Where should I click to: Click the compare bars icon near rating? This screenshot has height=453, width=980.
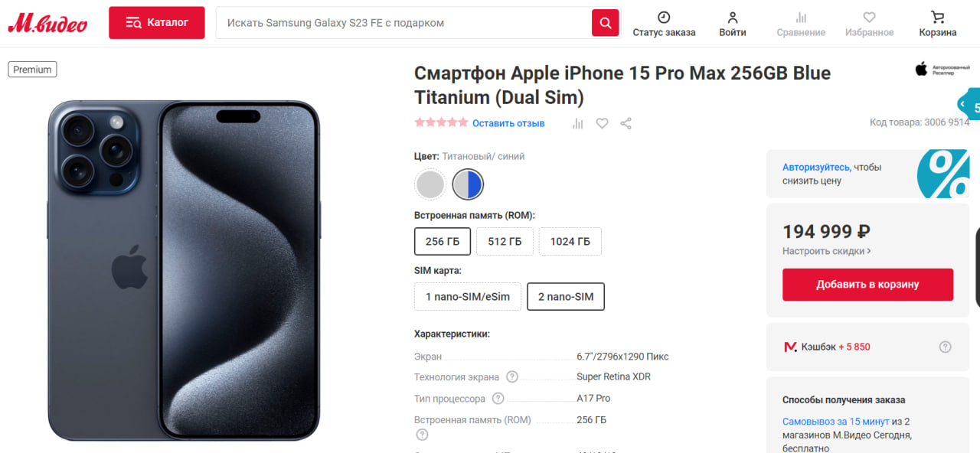578,123
